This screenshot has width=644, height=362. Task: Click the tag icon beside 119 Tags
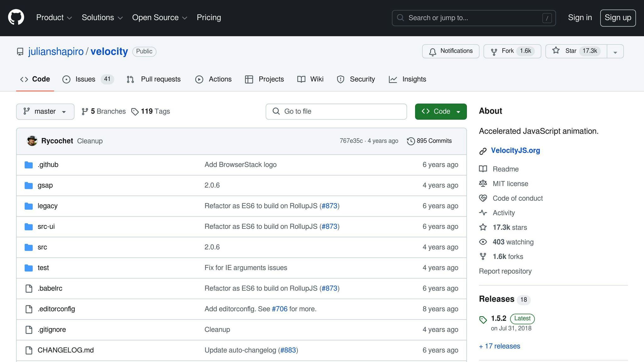point(135,111)
